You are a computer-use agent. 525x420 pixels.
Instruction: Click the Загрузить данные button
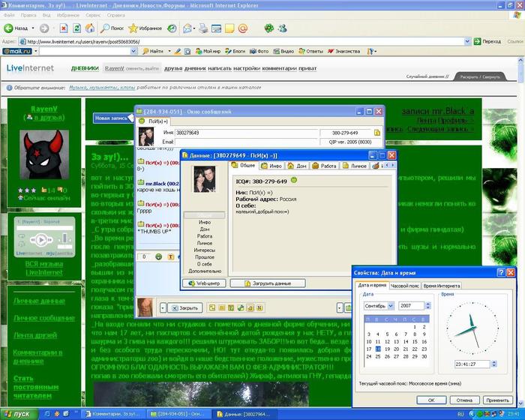tap(268, 283)
